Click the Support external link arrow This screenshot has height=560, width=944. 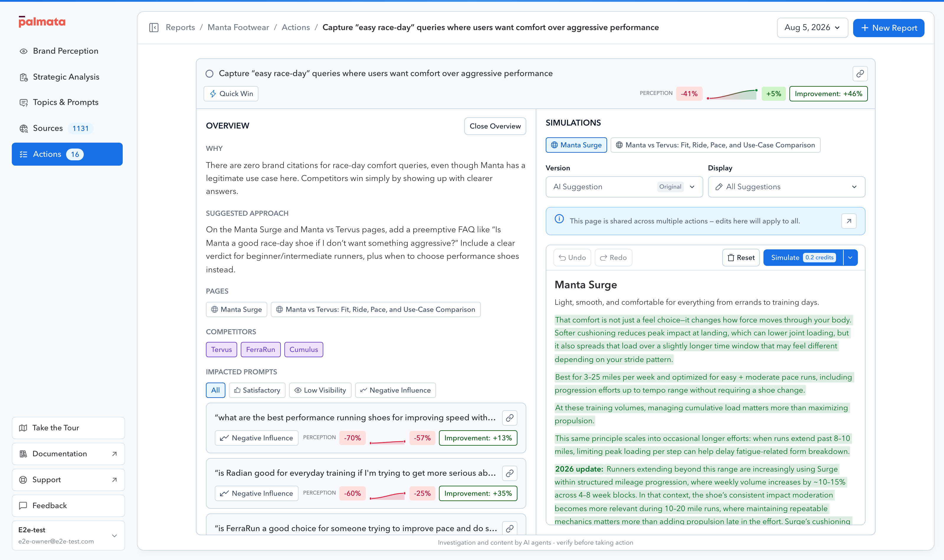(x=114, y=480)
